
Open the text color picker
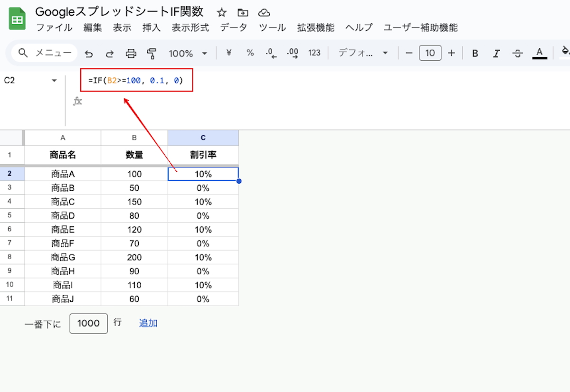[x=539, y=53]
